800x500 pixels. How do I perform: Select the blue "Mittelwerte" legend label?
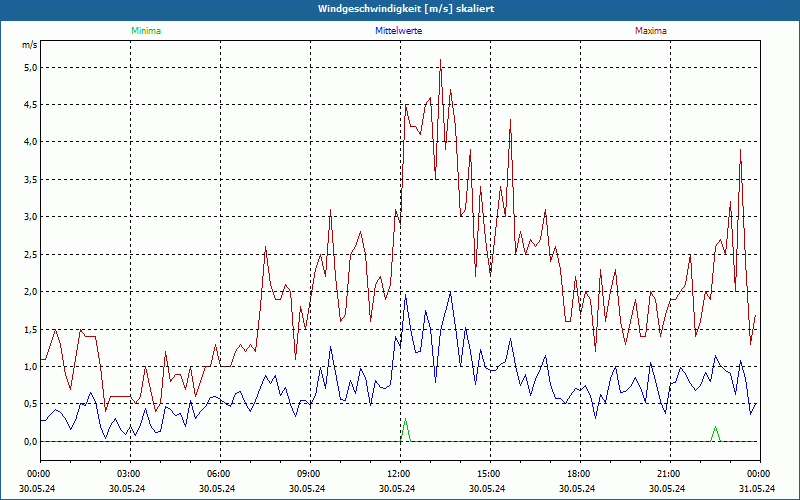coord(398,31)
